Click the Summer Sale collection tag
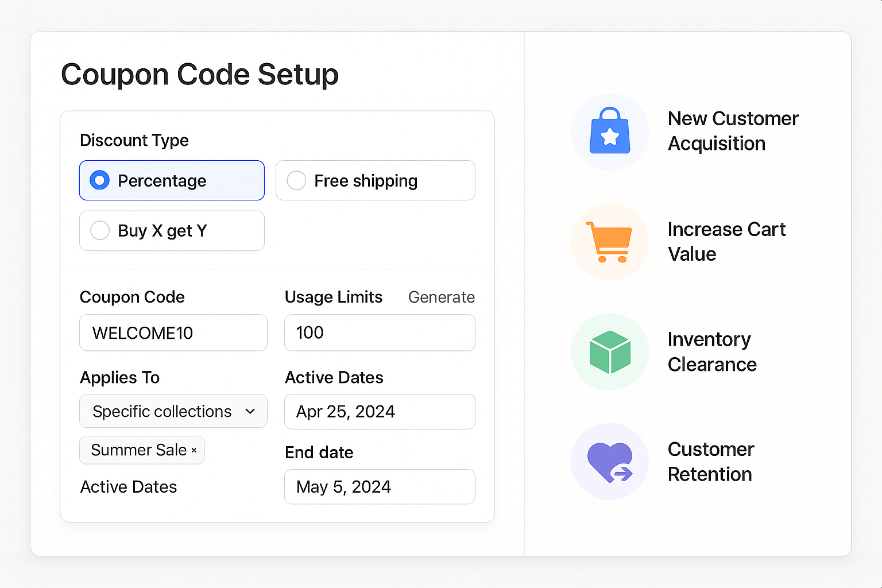The image size is (882, 588). (138, 450)
